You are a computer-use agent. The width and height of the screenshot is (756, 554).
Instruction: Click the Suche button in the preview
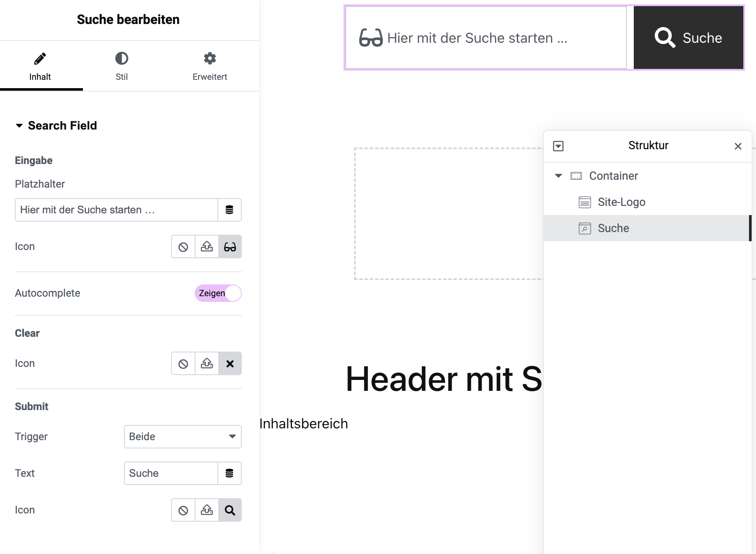point(689,38)
